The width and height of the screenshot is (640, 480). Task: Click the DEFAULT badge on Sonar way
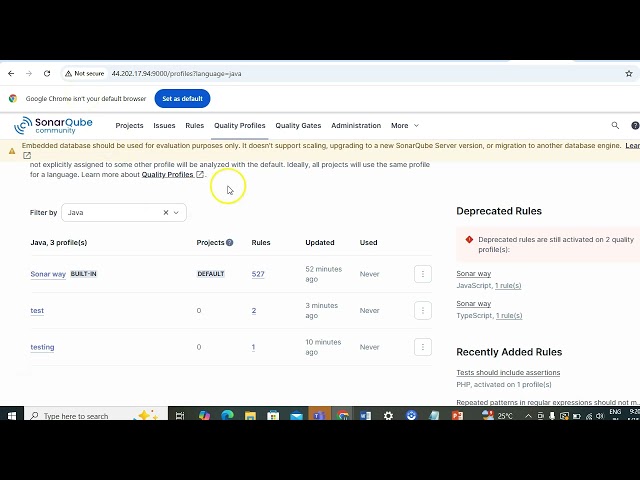pyautogui.click(x=211, y=274)
